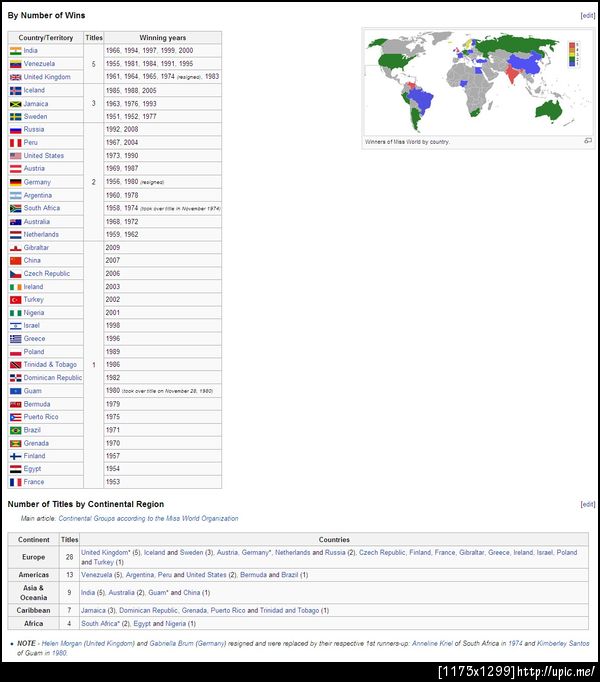600x682 pixels.
Task: Open the India link in the wins table
Action: pyautogui.click(x=30, y=51)
